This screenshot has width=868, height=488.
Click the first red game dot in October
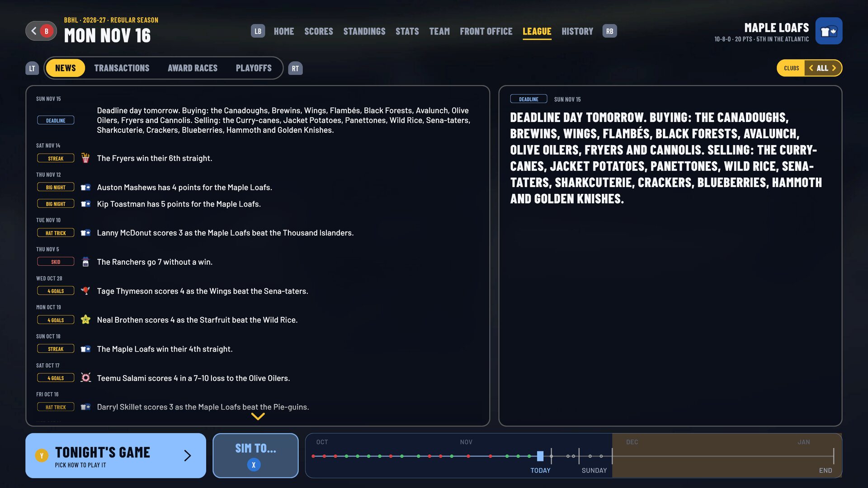coord(313,456)
